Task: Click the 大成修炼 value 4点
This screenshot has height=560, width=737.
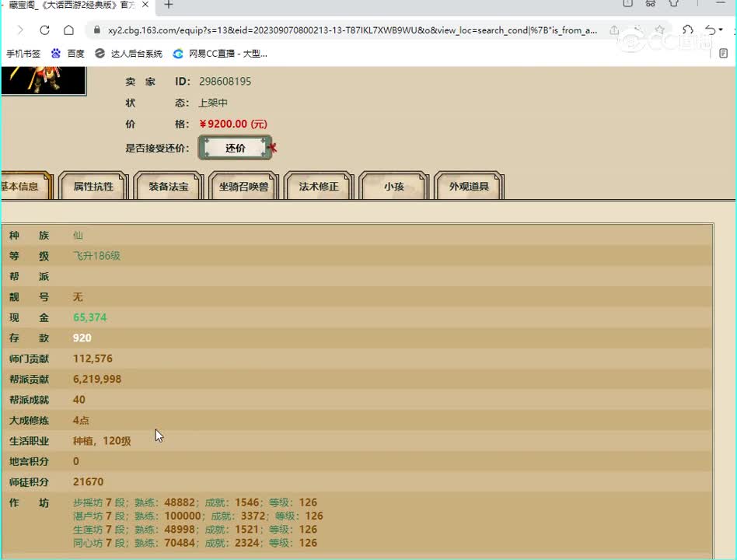Action: click(x=82, y=420)
